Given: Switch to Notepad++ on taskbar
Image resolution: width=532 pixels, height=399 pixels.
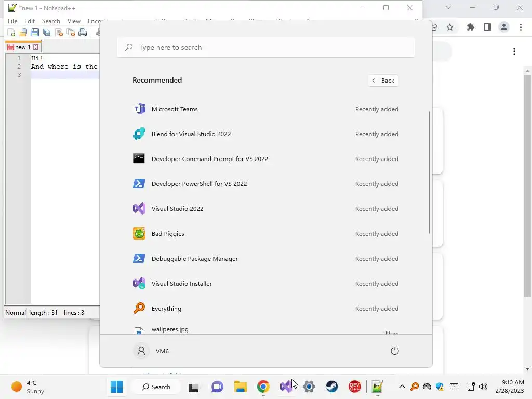Looking at the screenshot, I should [x=377, y=387].
